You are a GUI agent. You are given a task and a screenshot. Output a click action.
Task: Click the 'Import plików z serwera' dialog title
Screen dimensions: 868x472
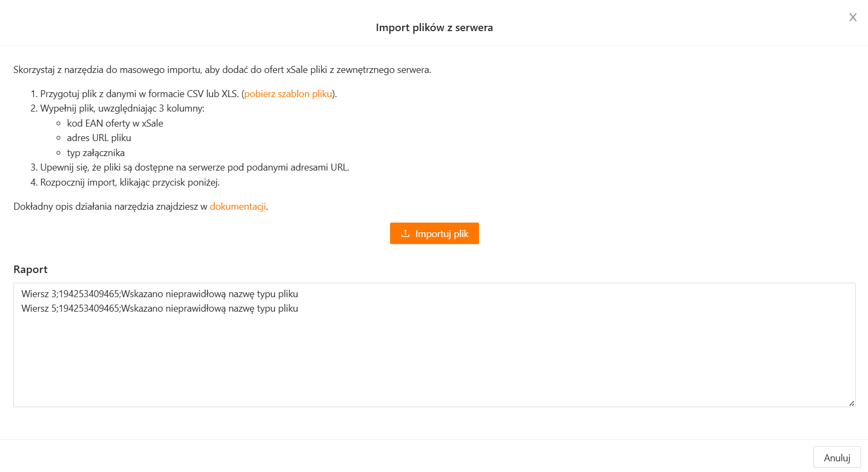tap(434, 28)
